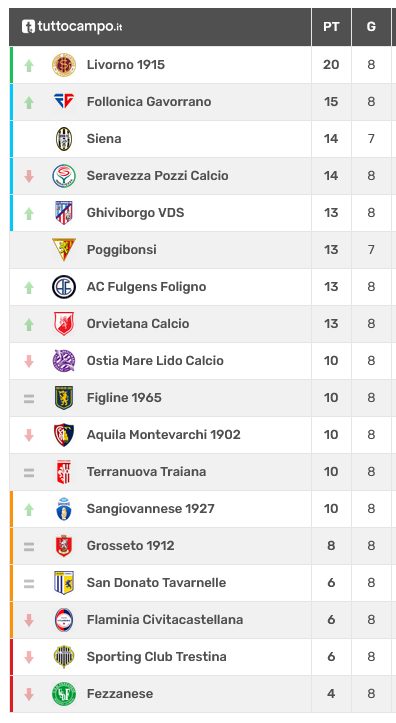Click the Seravezza Pozzi Calcio badge
The height and width of the screenshot is (723, 396).
tap(64, 176)
